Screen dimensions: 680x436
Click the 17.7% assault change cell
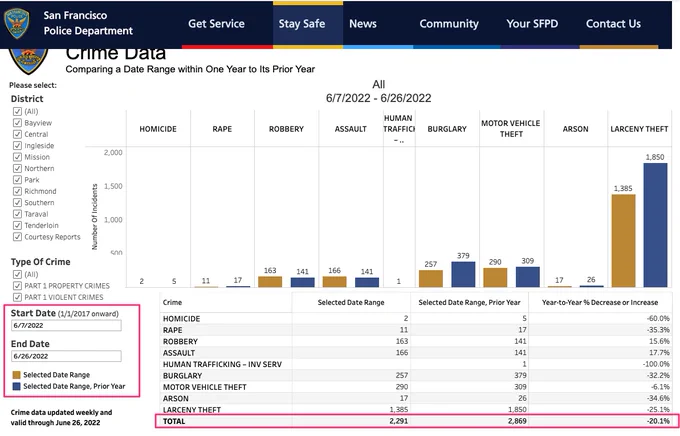pos(659,353)
